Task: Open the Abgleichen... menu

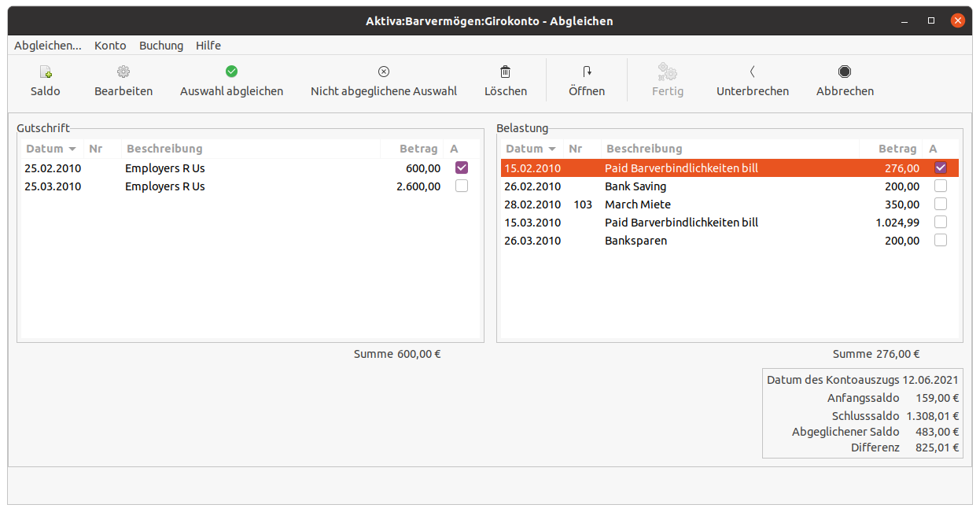Action: coord(47,46)
